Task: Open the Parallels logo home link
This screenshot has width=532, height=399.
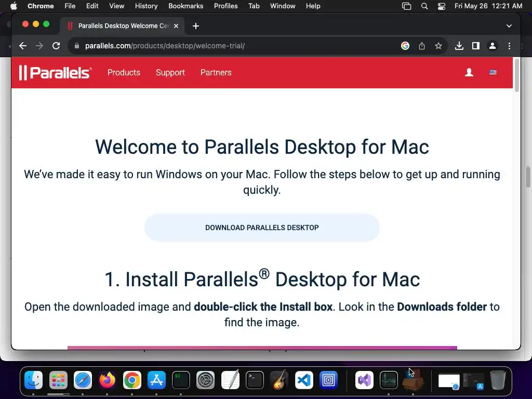Action: pos(55,73)
